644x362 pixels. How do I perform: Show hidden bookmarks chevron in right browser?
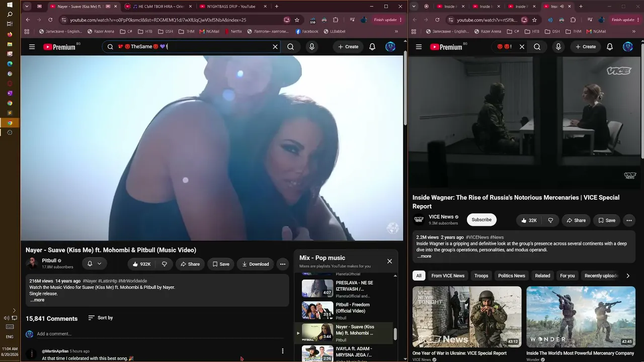634,31
